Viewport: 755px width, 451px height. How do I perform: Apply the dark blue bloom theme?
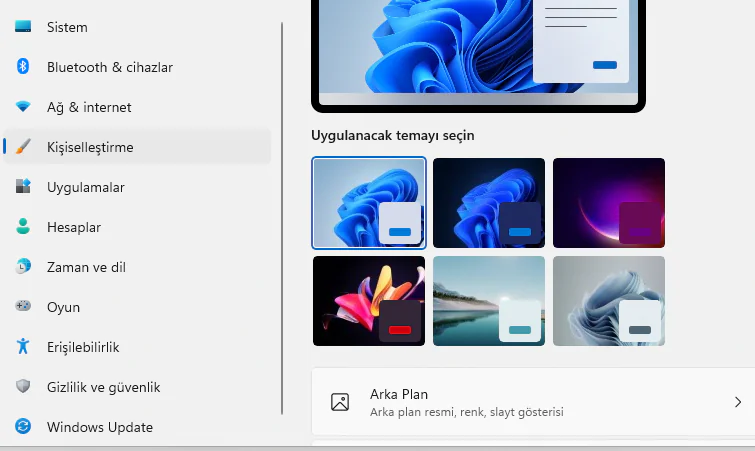click(489, 203)
